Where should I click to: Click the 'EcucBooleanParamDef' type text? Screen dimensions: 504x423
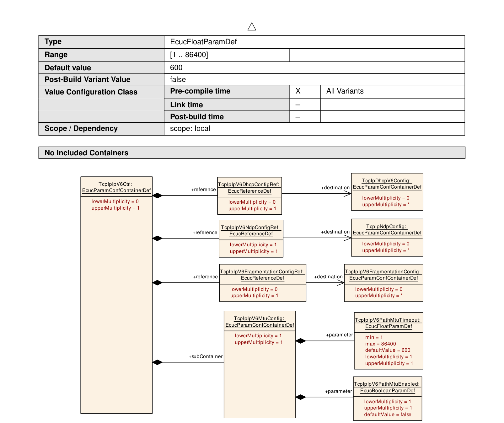(388, 391)
